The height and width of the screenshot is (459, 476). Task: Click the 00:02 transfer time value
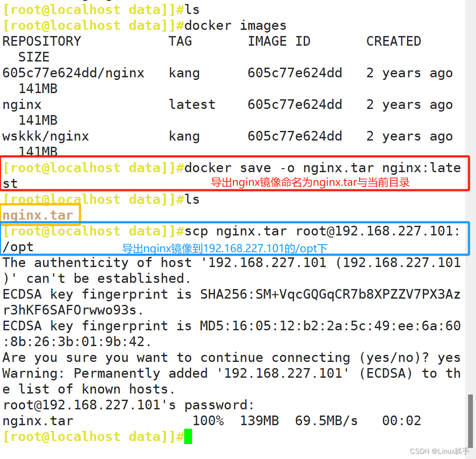401,421
